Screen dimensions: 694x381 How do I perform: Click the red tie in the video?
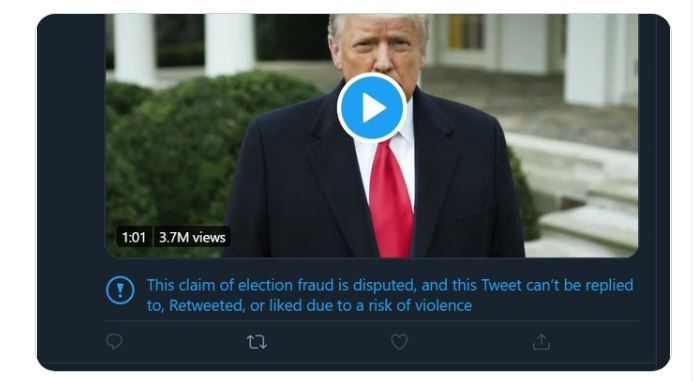391,199
